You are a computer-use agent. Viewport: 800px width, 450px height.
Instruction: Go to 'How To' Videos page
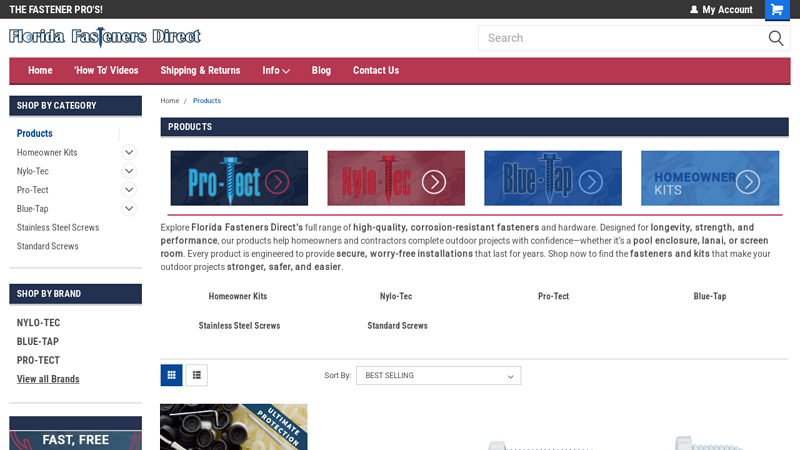(x=106, y=71)
